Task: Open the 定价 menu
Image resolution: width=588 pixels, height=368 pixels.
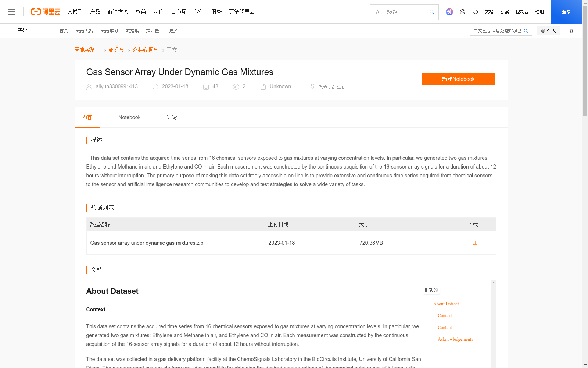Action: 158,12
